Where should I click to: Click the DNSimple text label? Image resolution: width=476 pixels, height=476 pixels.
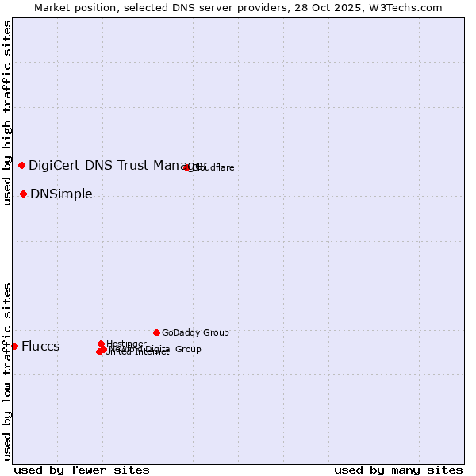pyautogui.click(x=61, y=194)
